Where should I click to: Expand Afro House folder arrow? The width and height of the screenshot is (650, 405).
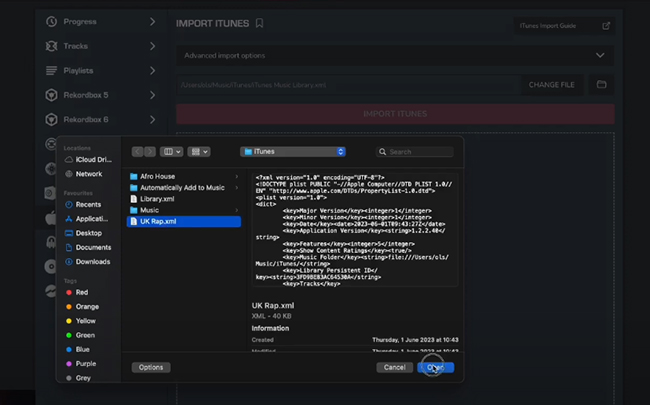point(237,177)
